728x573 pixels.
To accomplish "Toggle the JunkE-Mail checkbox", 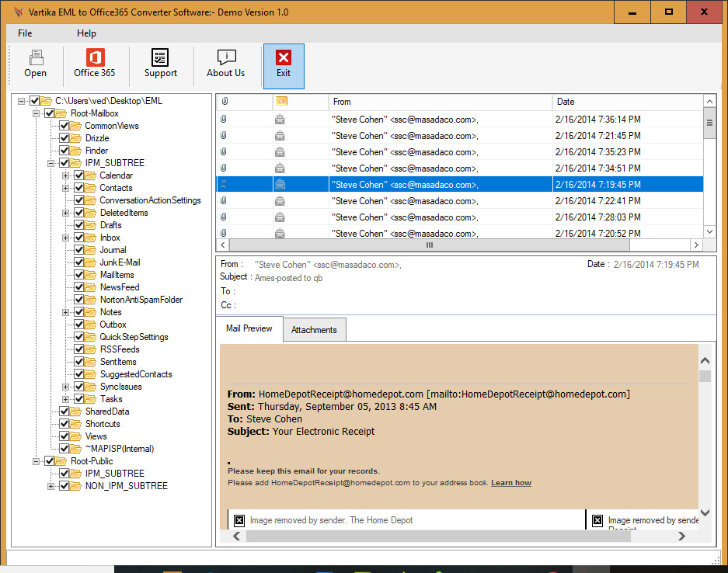I will 79,262.
